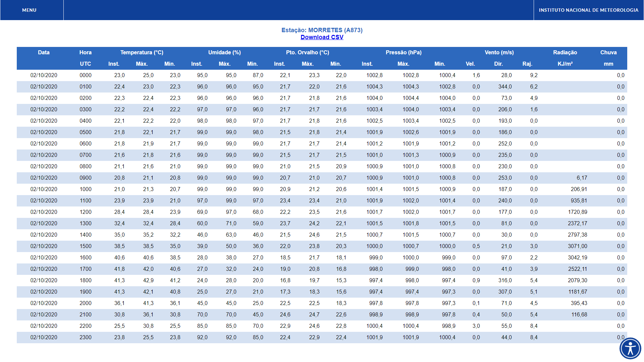Click rain value 0,0 in the 1400 row
Screen dimensions: 644x362
click(x=621, y=235)
